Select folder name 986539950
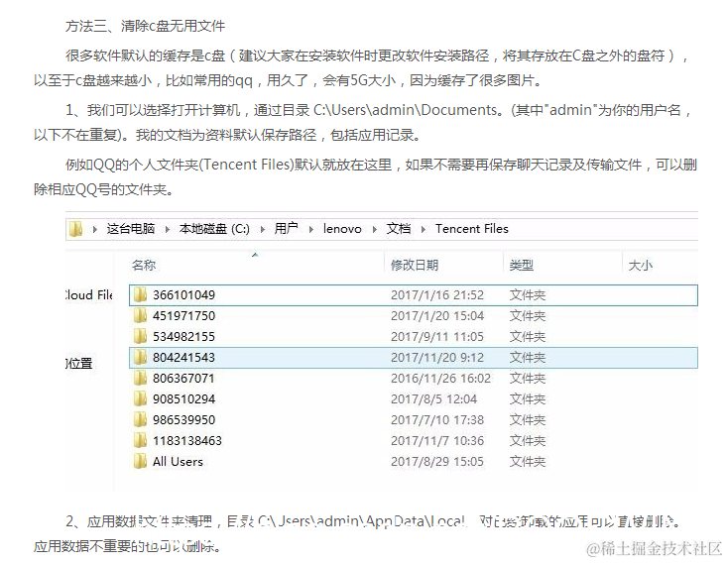728x563 pixels. (x=183, y=420)
